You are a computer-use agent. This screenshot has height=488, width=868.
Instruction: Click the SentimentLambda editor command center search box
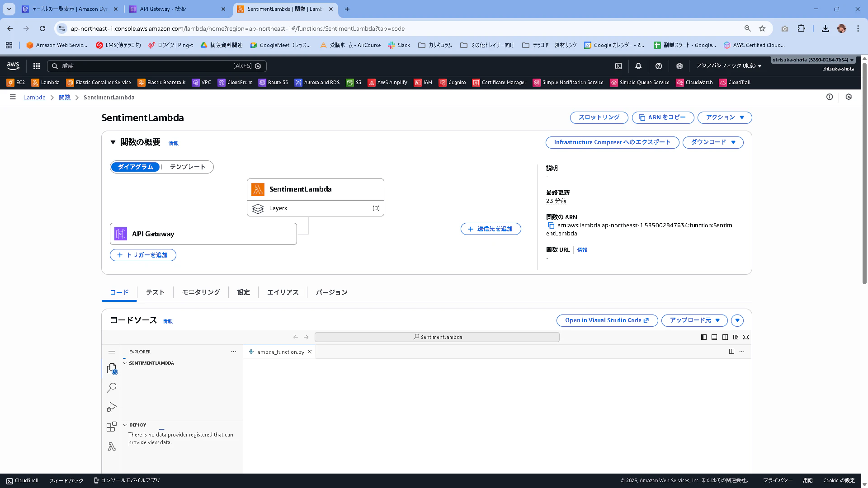click(437, 337)
